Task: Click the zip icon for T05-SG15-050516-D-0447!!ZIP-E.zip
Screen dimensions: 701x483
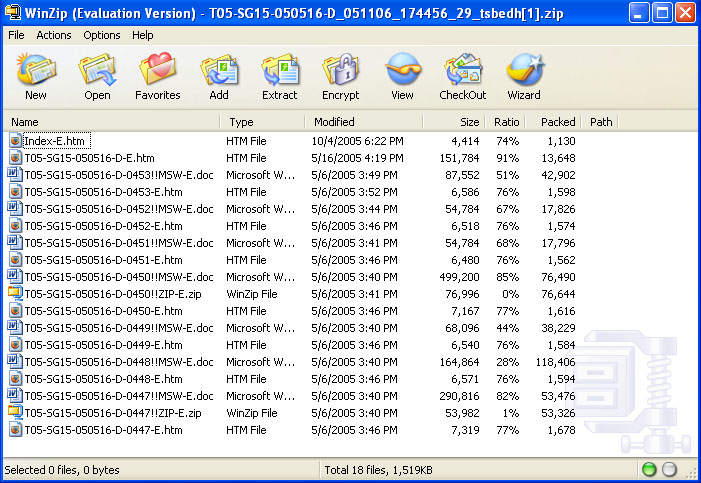Action: coord(15,413)
